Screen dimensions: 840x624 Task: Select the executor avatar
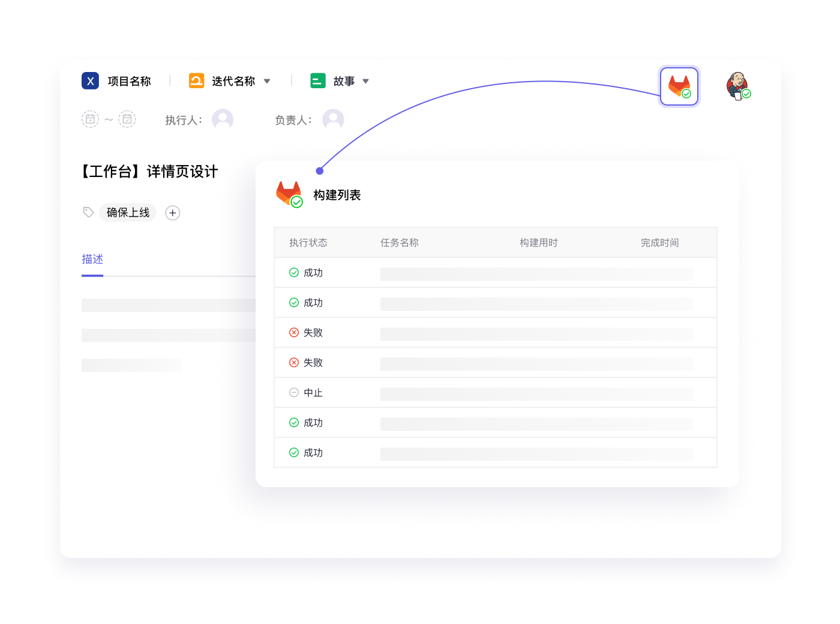pyautogui.click(x=223, y=119)
